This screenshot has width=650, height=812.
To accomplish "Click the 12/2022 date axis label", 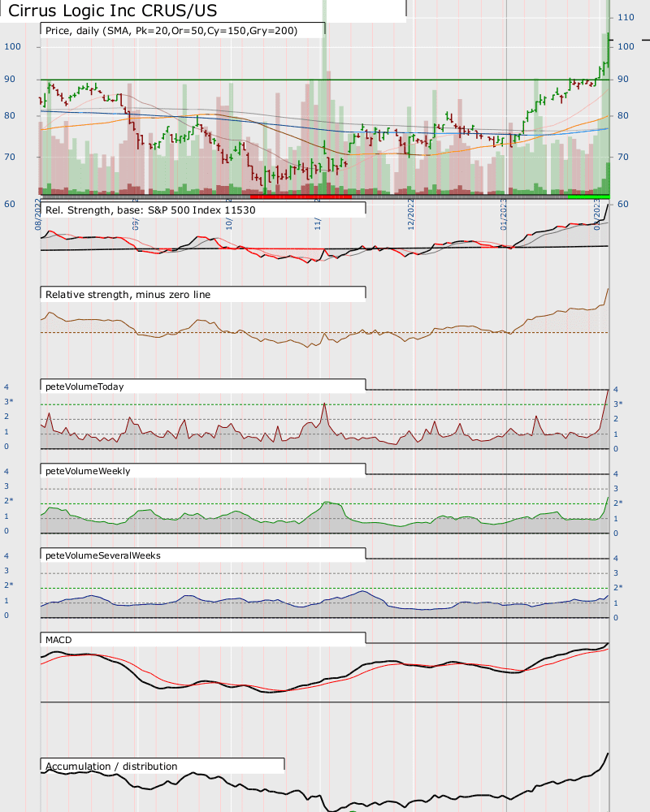I will 410,214.
